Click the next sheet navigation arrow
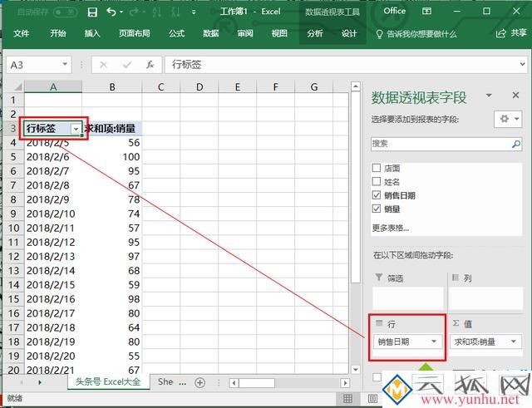The width and height of the screenshot is (532, 408). [x=40, y=382]
